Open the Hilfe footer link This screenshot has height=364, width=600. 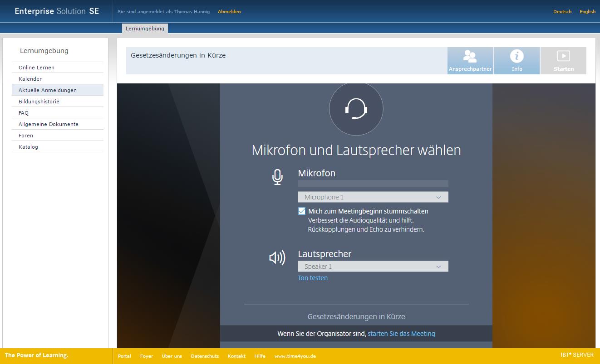coord(260,356)
